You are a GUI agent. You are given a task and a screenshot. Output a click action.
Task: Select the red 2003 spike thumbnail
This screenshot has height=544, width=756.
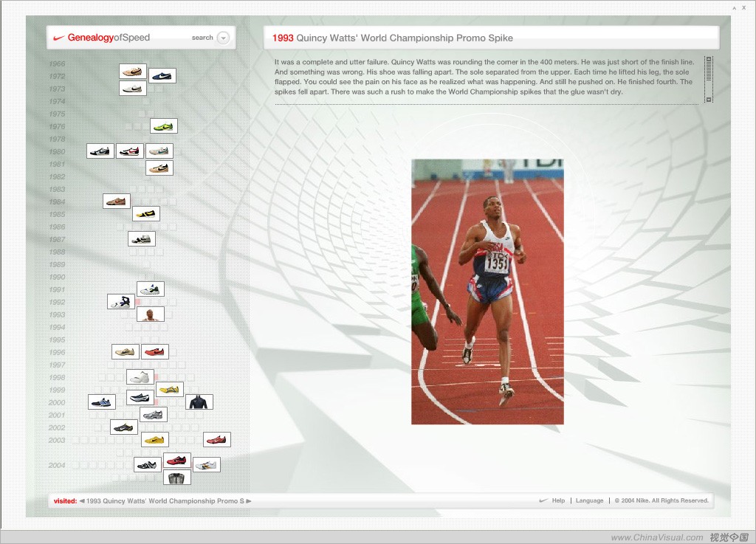[x=217, y=439]
